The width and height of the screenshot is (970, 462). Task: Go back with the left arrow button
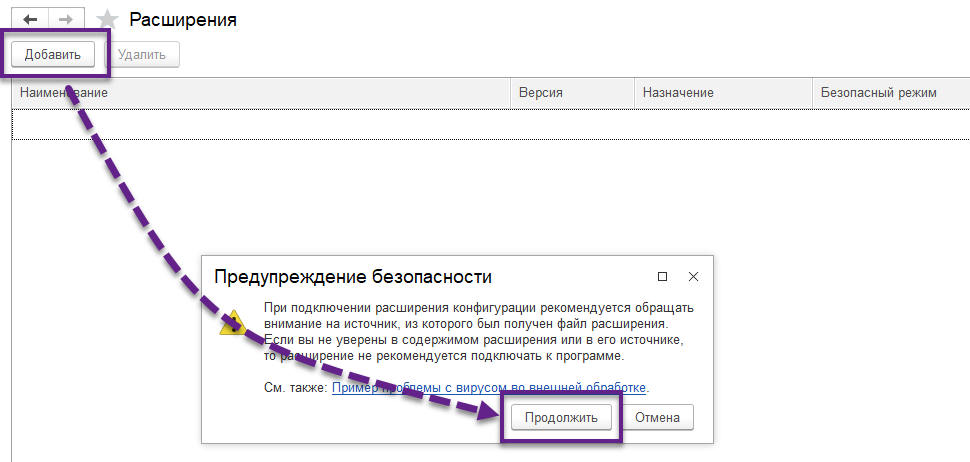30,19
